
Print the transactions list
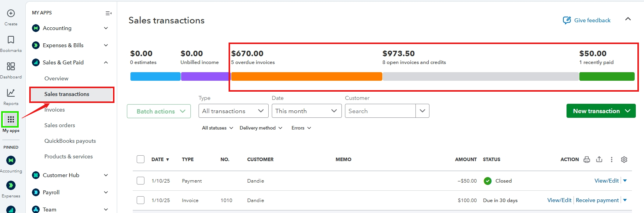point(587,160)
